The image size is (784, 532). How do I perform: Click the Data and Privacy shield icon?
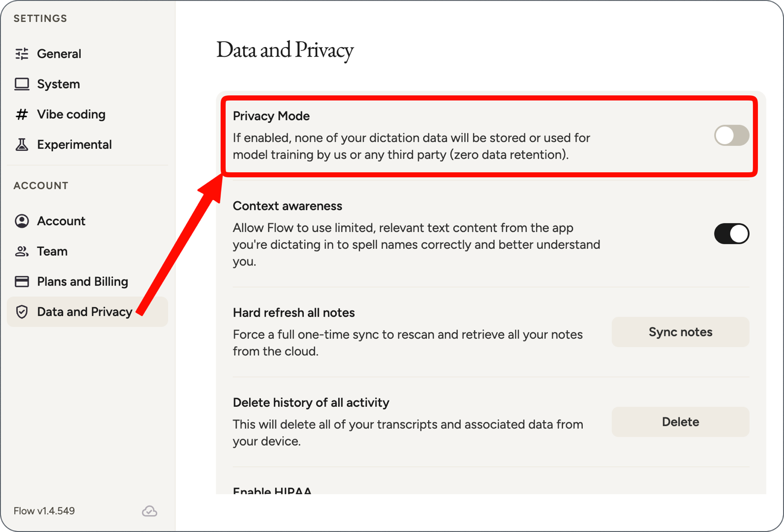pyautogui.click(x=22, y=312)
